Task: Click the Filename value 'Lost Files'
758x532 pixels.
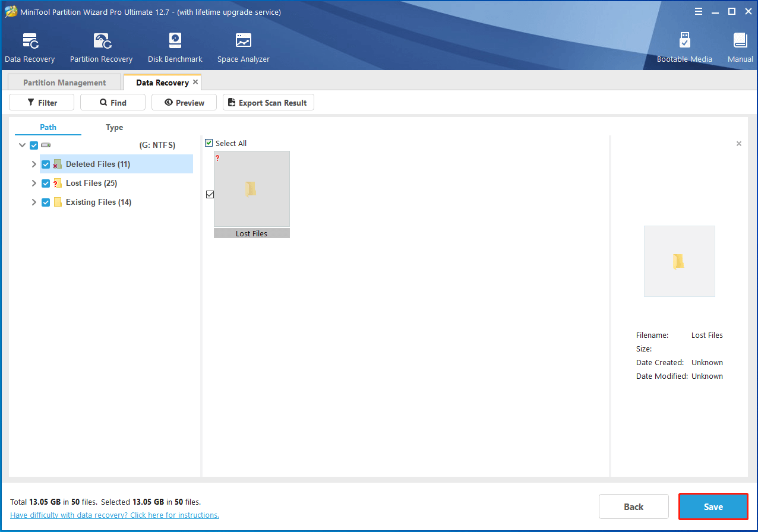Action: (707, 335)
